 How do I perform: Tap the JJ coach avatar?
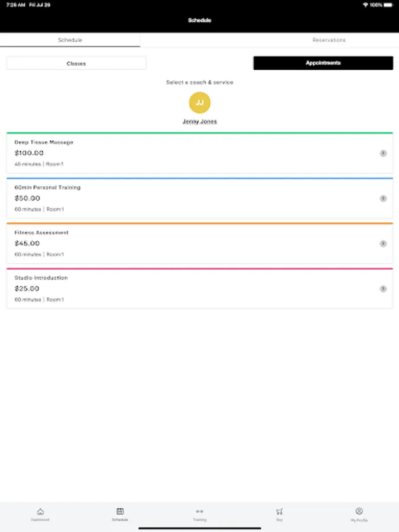click(x=200, y=102)
